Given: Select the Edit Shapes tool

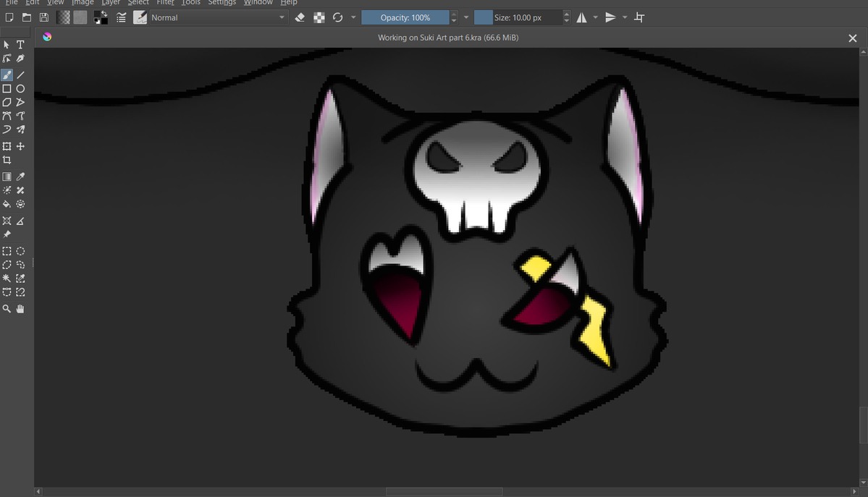Looking at the screenshot, I should coord(7,58).
